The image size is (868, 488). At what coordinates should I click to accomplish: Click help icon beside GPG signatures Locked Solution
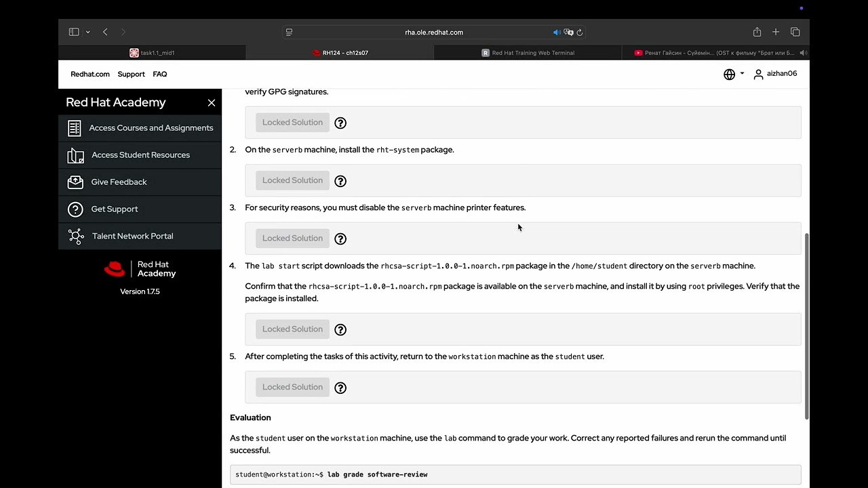(x=340, y=123)
